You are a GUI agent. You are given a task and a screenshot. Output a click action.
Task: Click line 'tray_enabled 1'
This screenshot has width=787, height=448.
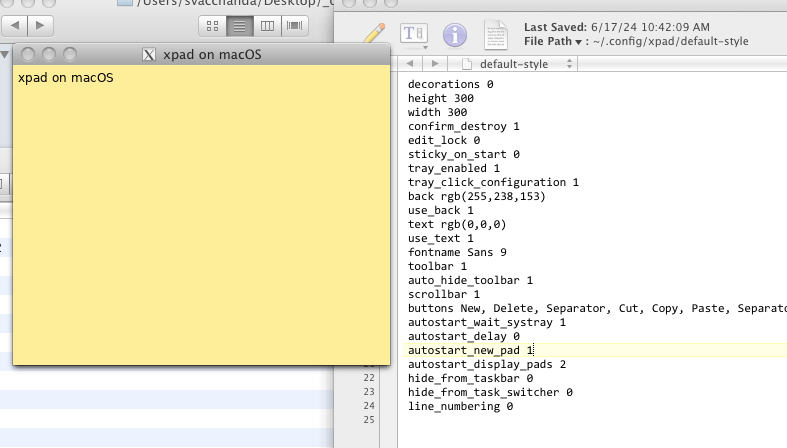[453, 169]
